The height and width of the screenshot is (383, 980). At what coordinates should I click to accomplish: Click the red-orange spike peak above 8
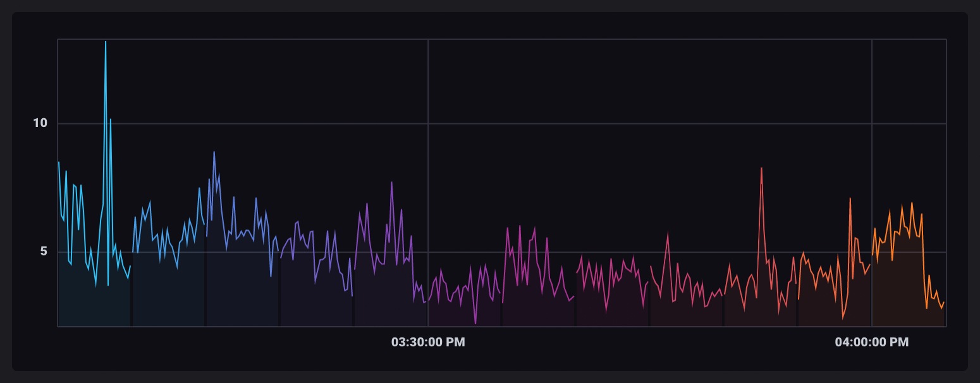tap(761, 168)
